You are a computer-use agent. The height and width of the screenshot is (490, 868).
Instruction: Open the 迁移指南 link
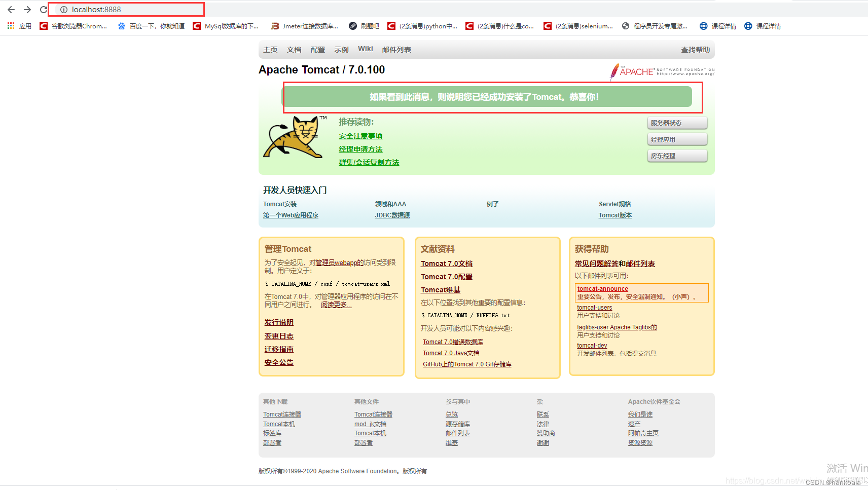279,349
